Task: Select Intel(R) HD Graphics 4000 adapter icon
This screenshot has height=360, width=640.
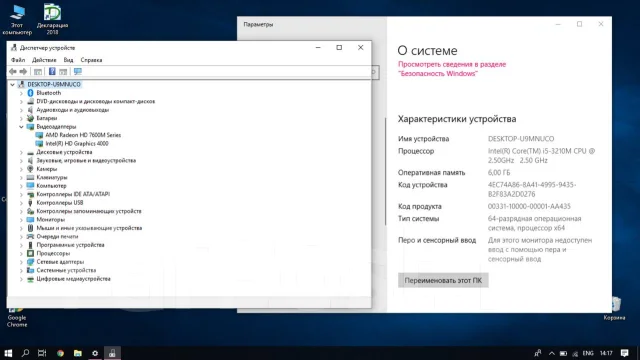Action: (x=39, y=143)
